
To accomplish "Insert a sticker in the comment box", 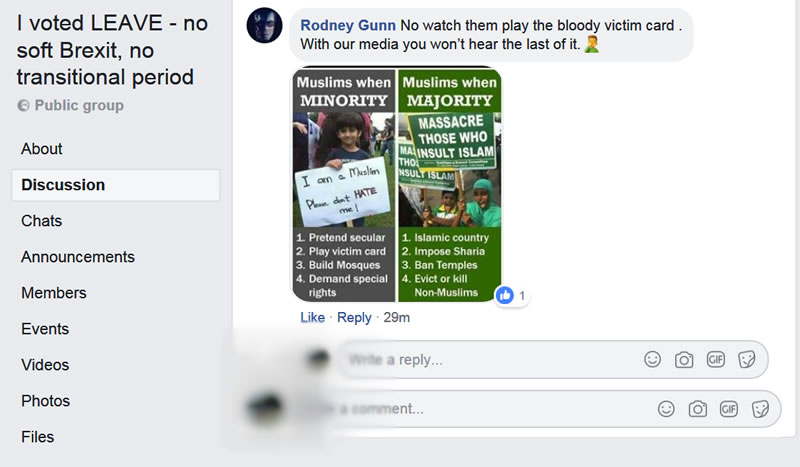I will [x=760, y=409].
